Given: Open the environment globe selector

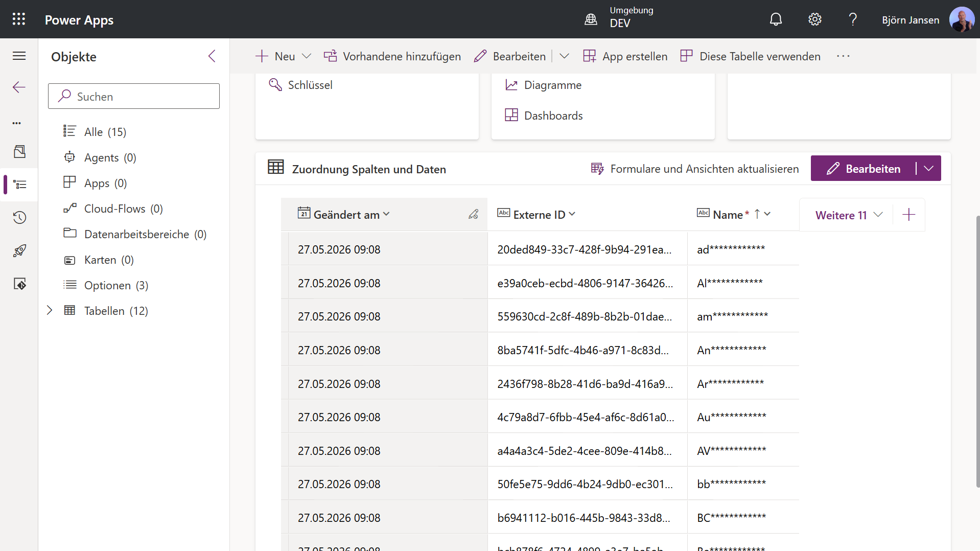Looking at the screenshot, I should (591, 19).
